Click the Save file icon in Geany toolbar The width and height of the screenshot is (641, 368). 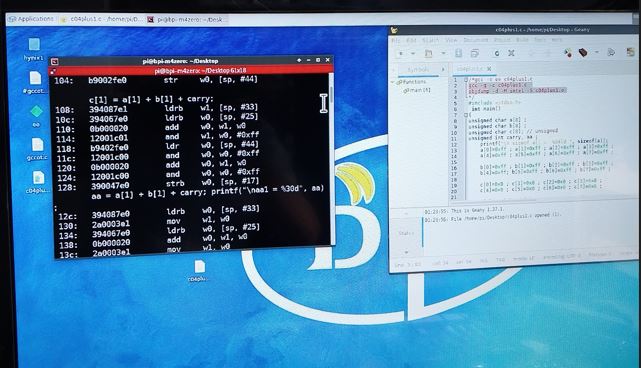(x=458, y=53)
